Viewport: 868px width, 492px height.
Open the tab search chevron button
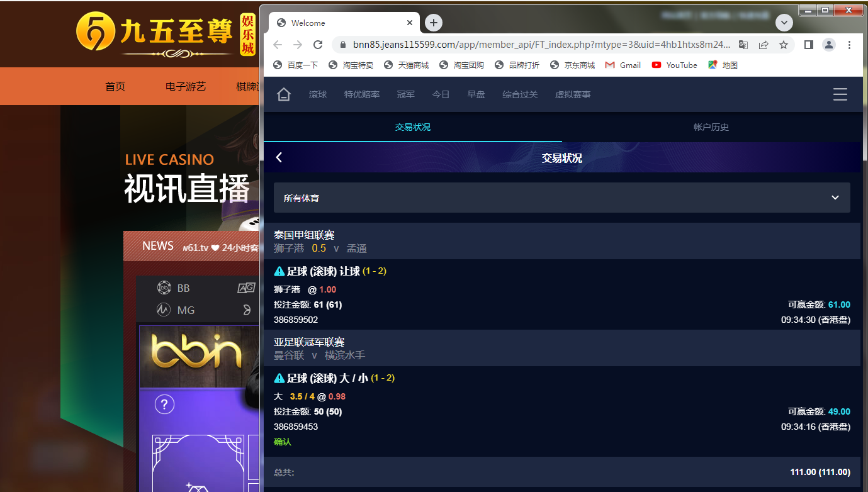(784, 23)
